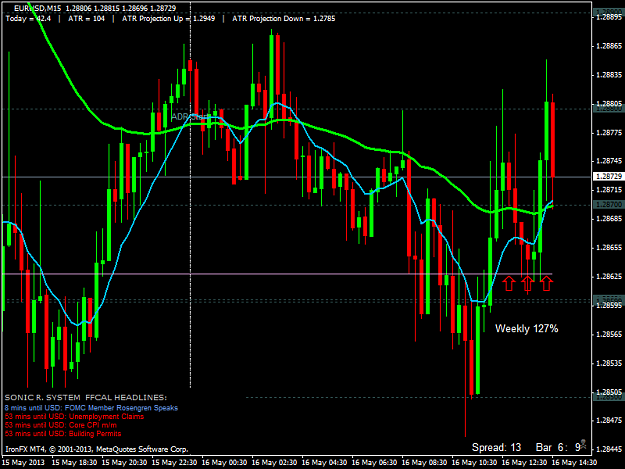The height and width of the screenshot is (469, 625).
Task: Click the EURUSD,M15 chart title text
Action: pos(37,8)
